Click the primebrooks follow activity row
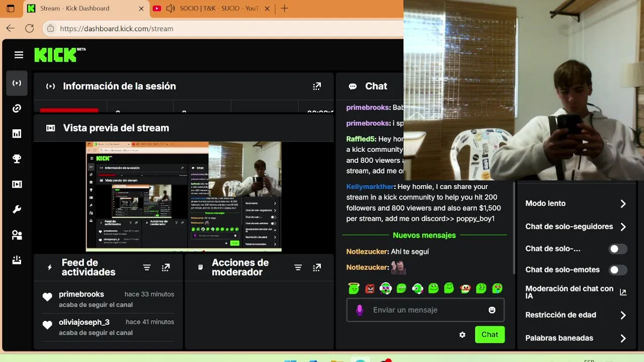Image resolution: width=644 pixels, height=362 pixels. tap(108, 299)
